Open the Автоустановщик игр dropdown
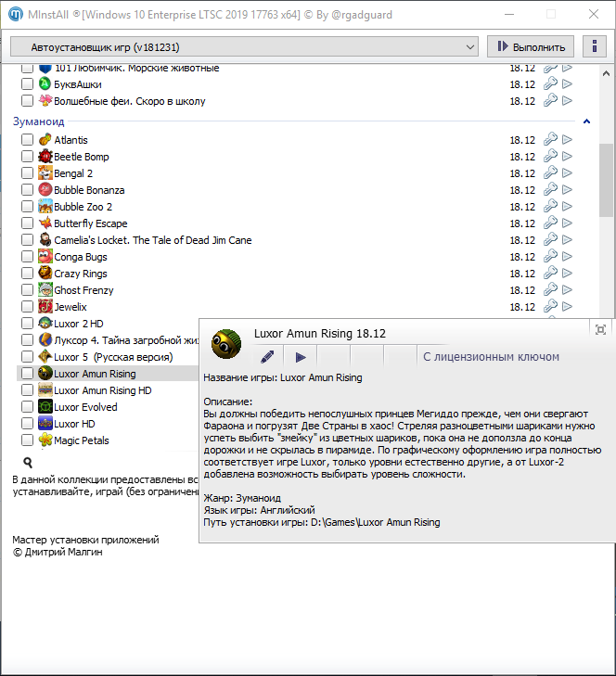616x676 pixels. (244, 46)
